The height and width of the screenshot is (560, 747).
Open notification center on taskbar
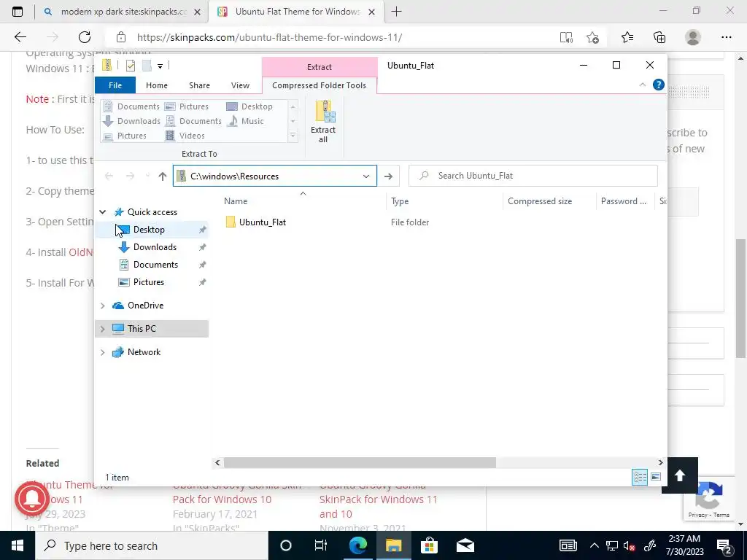pyautogui.click(x=724, y=545)
